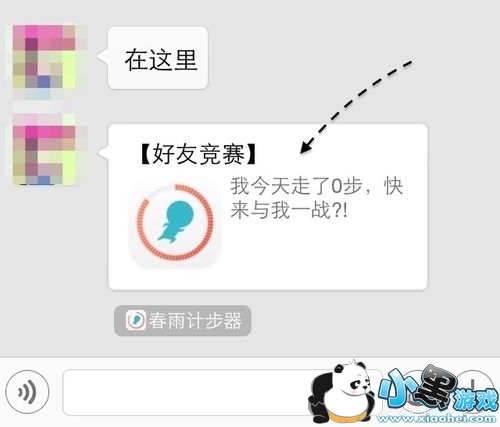
Task: Tap the second pixelated avatar
Action: click(x=46, y=149)
